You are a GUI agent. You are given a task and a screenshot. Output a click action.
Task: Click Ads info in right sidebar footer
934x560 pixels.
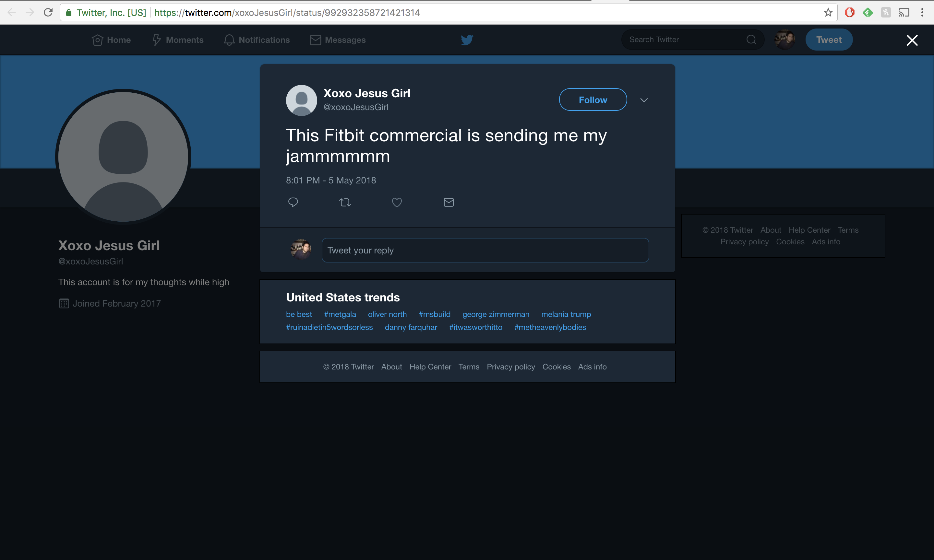point(826,241)
